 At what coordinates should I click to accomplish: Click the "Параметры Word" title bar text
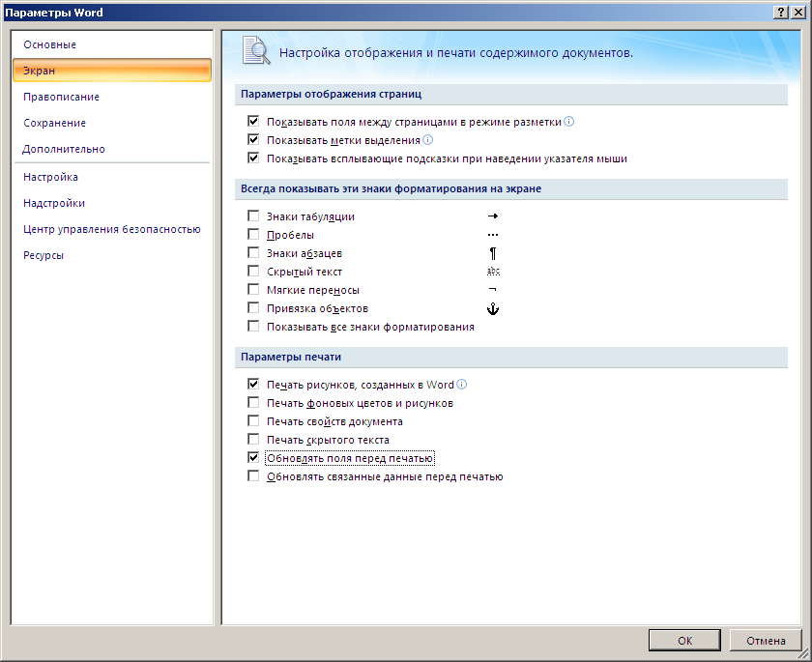54,13
